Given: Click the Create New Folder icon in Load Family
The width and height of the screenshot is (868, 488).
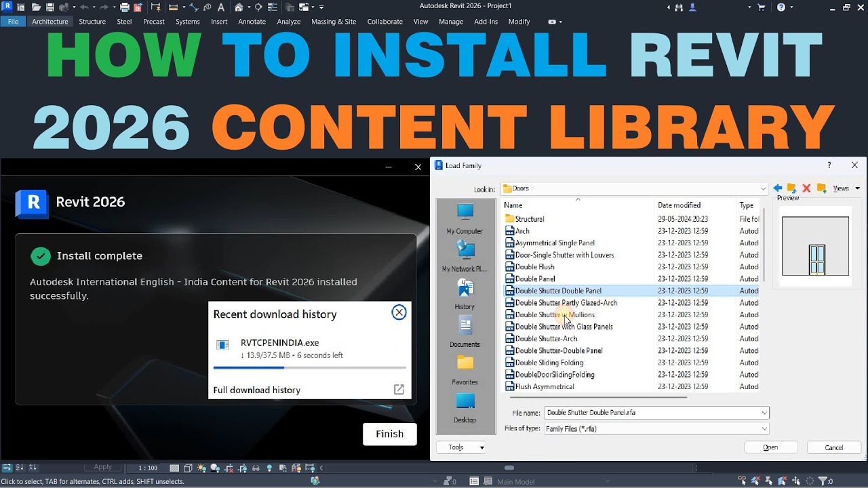Looking at the screenshot, I should pyautogui.click(x=821, y=188).
